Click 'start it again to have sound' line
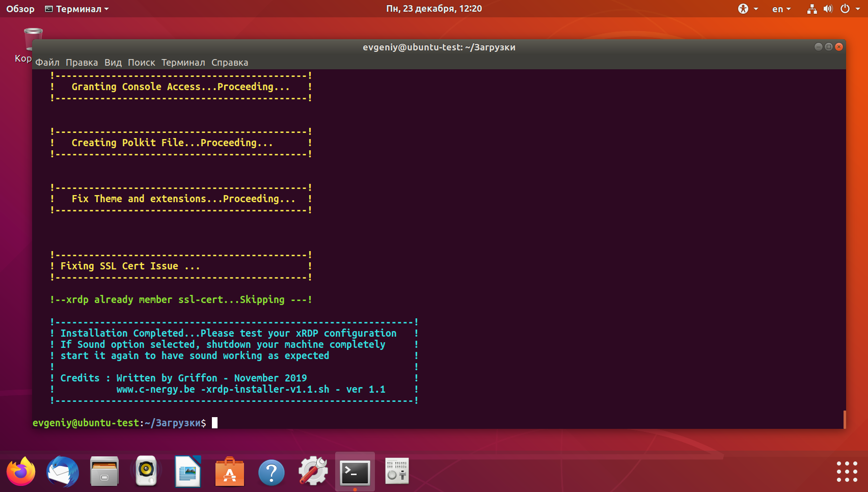The image size is (868, 492). [195, 356]
